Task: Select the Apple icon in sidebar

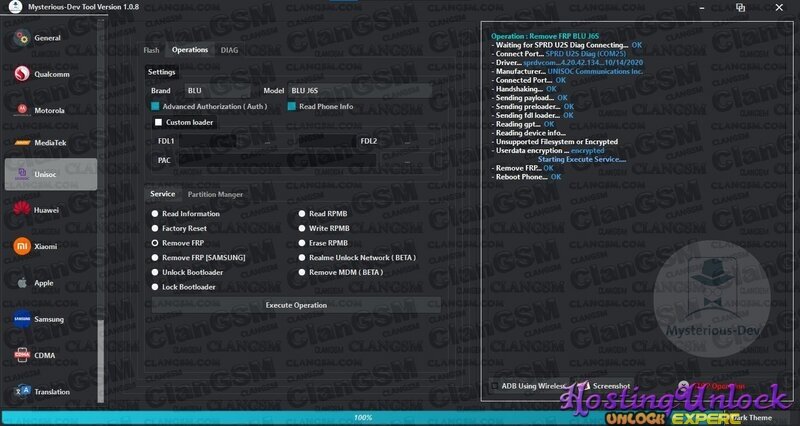Action: (x=22, y=283)
